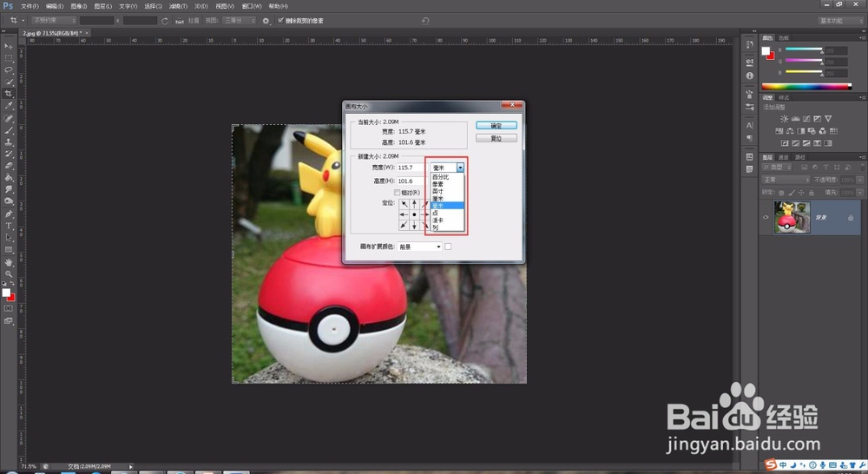Click the canvas extension color swatch
Viewport: 868px width, 474px height.
pos(448,247)
